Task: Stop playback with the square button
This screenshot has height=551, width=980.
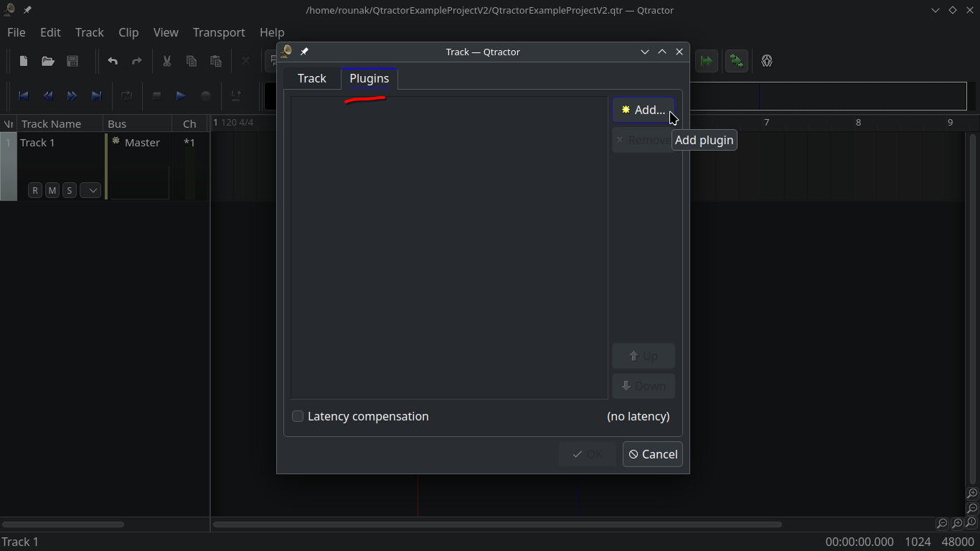Action: coord(157,96)
